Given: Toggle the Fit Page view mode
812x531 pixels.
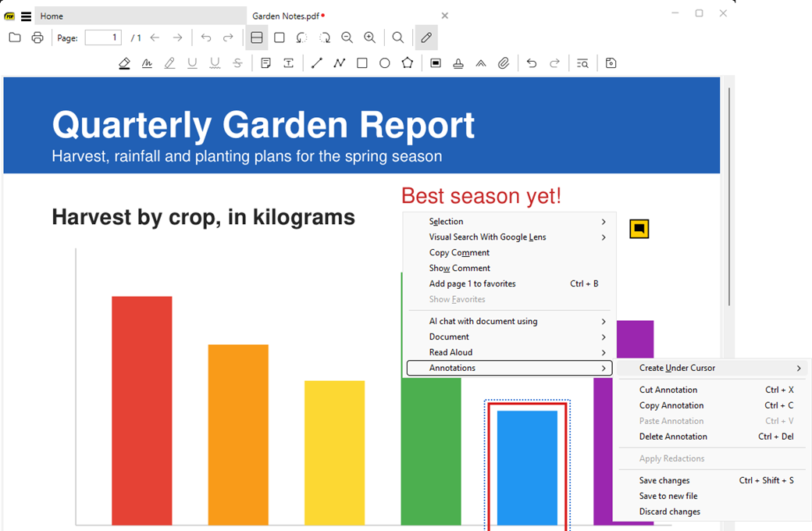Looking at the screenshot, I should [x=280, y=37].
